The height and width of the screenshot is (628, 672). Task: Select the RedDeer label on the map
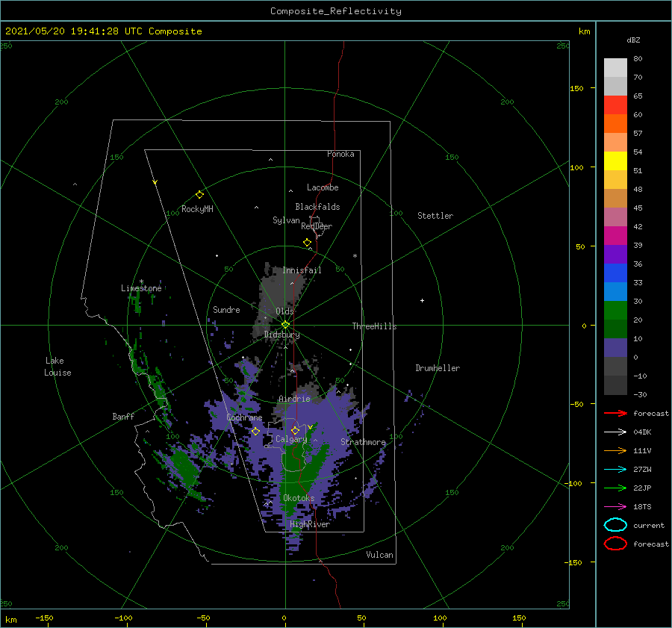pos(317,226)
